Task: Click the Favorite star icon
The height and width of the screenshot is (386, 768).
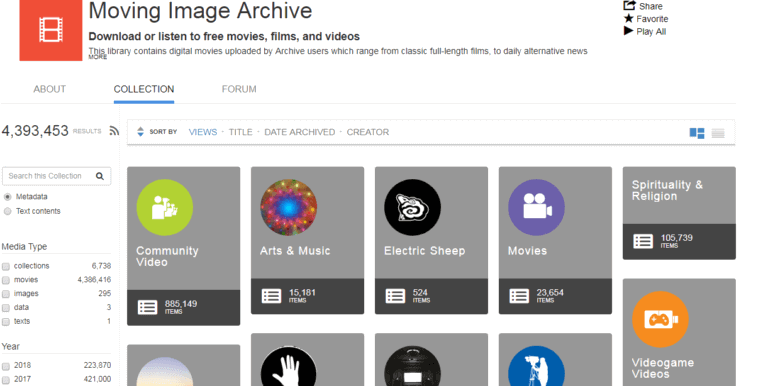Action: tap(628, 19)
